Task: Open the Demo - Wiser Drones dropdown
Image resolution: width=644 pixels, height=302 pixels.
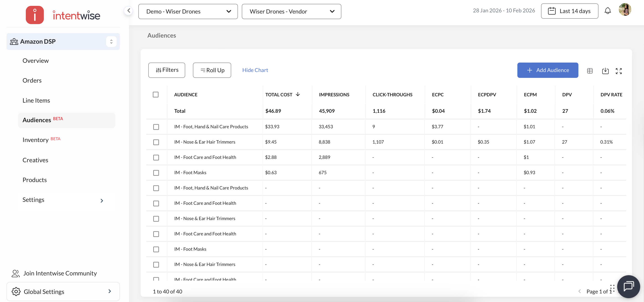Action: (188, 11)
